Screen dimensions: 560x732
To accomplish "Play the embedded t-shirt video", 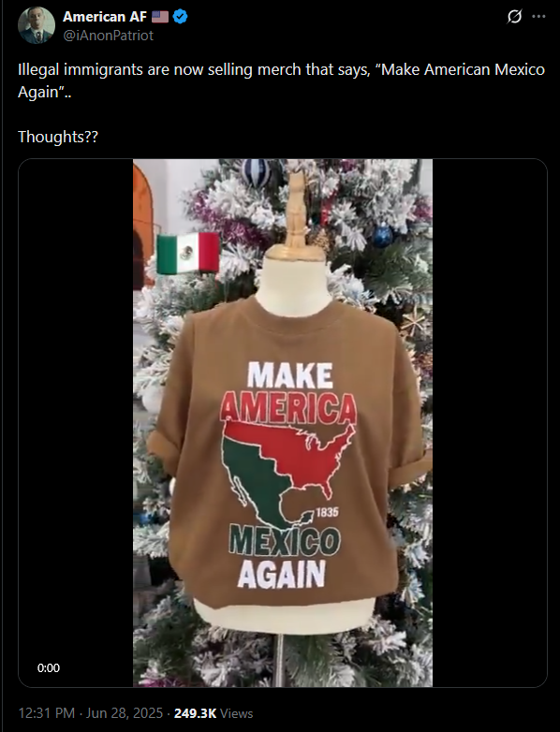I will tap(283, 423).
